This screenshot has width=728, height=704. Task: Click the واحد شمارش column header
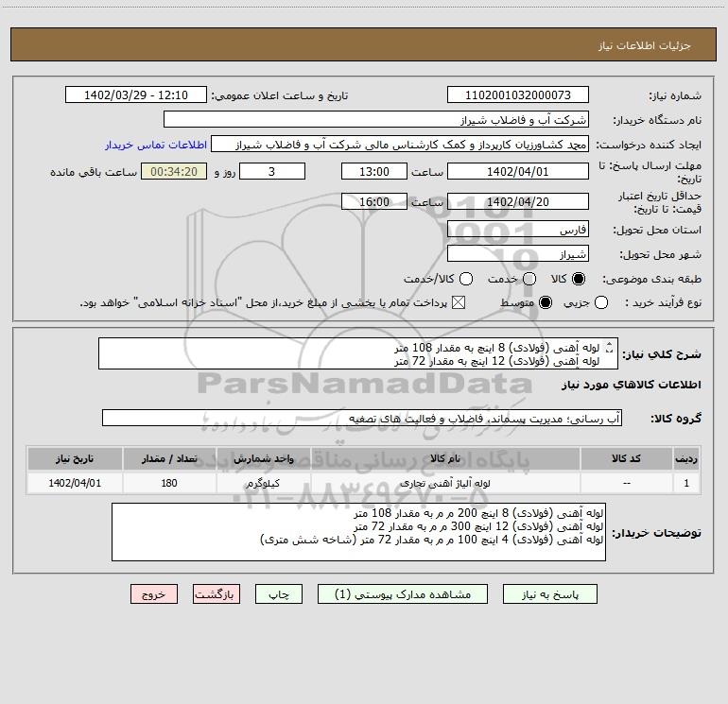263,458
